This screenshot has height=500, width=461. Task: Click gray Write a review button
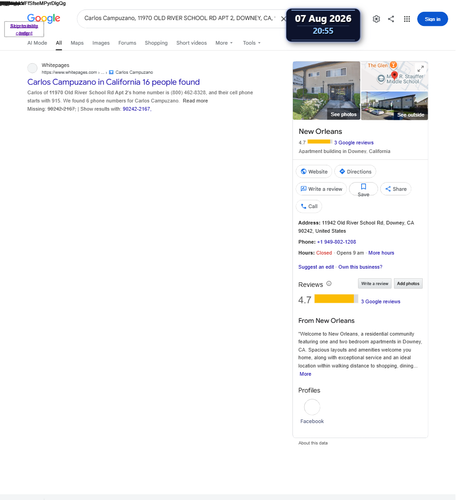point(375,284)
